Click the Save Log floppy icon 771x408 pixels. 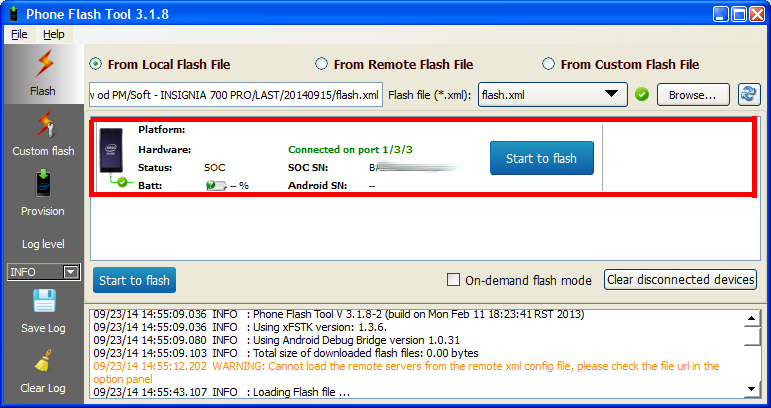tap(44, 301)
